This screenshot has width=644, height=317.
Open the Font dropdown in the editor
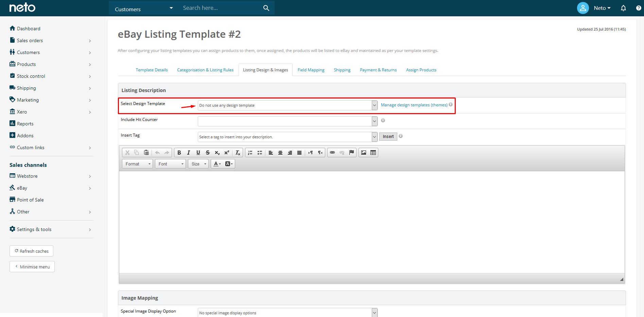click(x=170, y=164)
